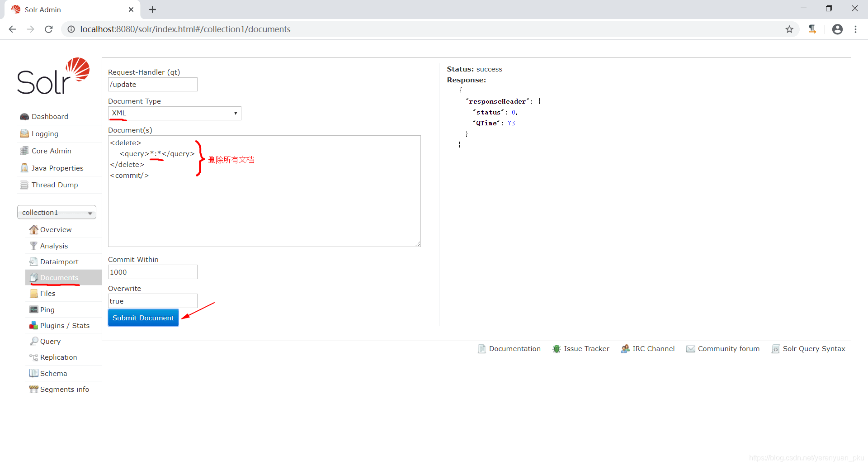
Task: Open the Schema section
Action: coord(53,374)
